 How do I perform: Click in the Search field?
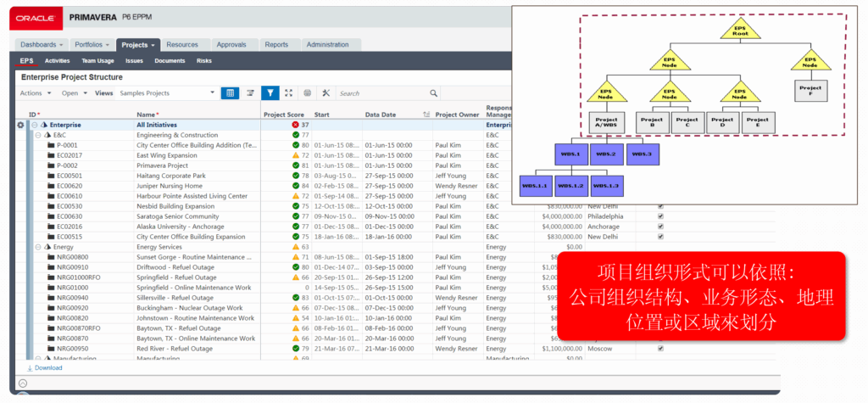coord(382,93)
